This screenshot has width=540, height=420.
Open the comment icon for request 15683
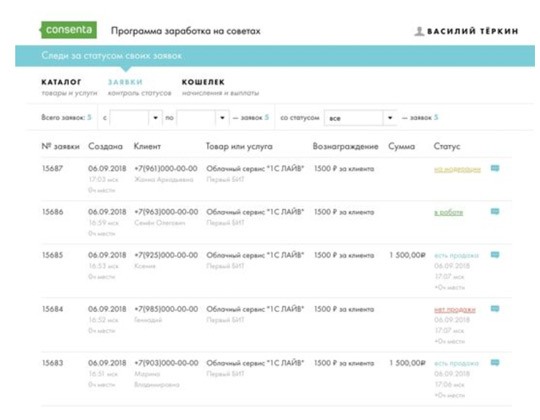click(495, 363)
